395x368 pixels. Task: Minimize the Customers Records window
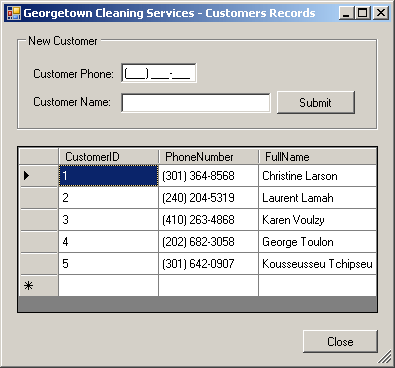coord(347,13)
